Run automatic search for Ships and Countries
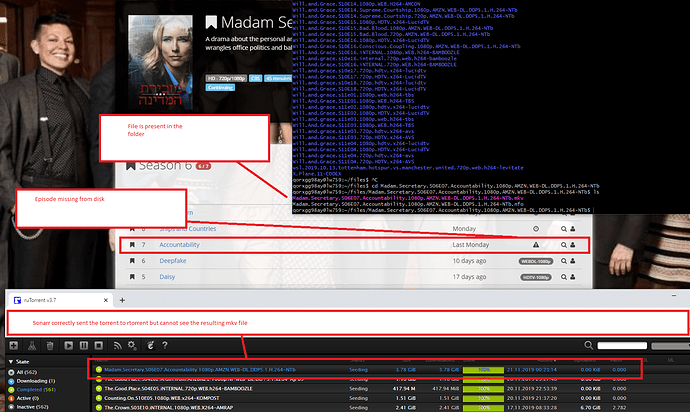This screenshot has height=412, width=690. pos(564,229)
